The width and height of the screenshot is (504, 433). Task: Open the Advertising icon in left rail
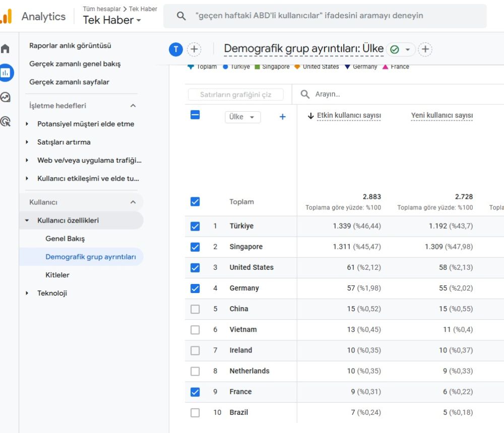click(x=6, y=121)
